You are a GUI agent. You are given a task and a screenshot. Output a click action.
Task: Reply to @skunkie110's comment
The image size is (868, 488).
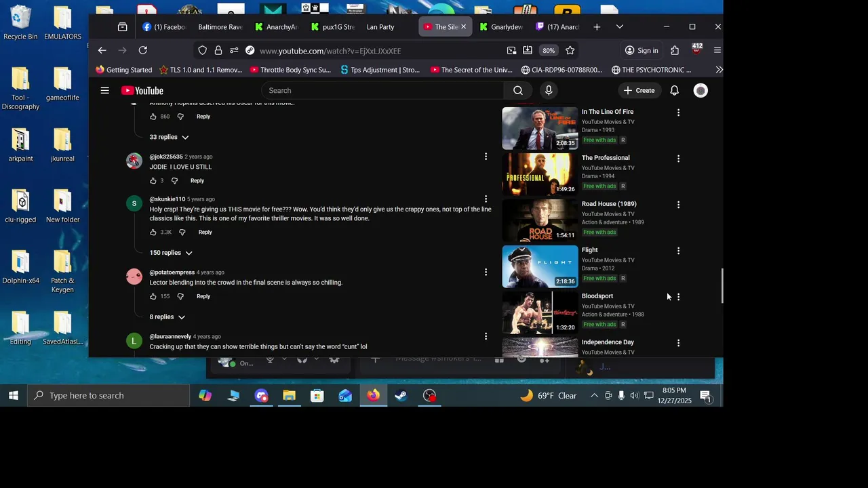[205, 232]
